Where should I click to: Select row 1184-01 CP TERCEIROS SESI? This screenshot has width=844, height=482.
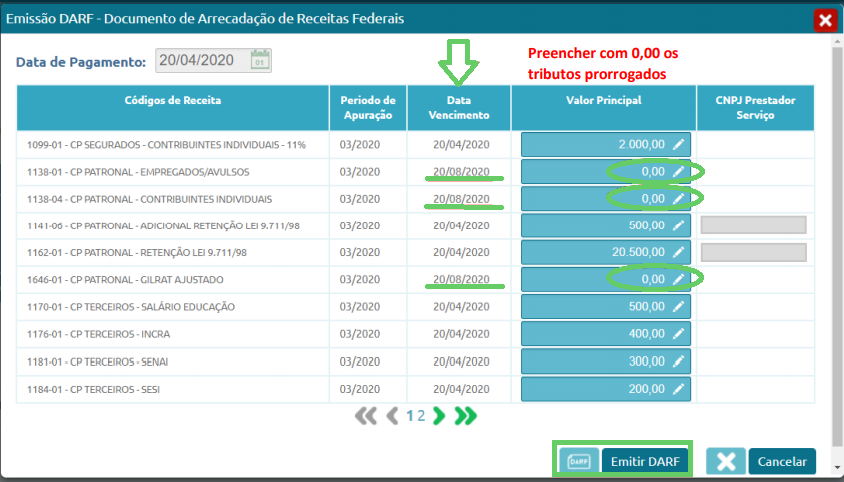click(93, 389)
